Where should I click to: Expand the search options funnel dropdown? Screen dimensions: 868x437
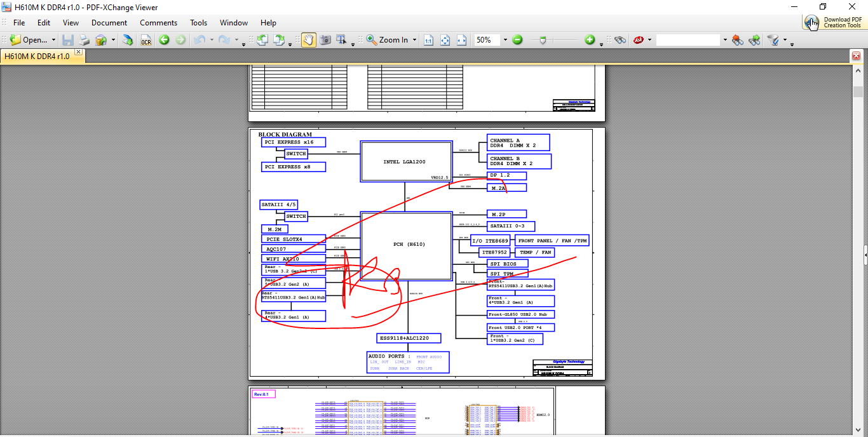[785, 40]
